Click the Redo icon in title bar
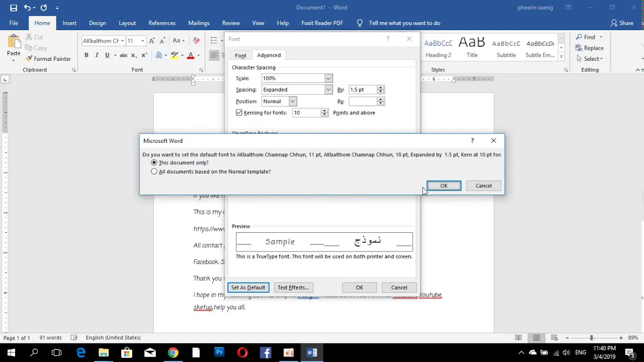Screen dimensions: 644x362 [44, 8]
